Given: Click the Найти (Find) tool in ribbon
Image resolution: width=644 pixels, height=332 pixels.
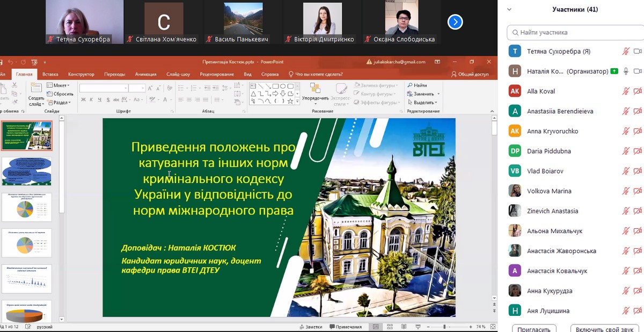Looking at the screenshot, I should point(417,85).
